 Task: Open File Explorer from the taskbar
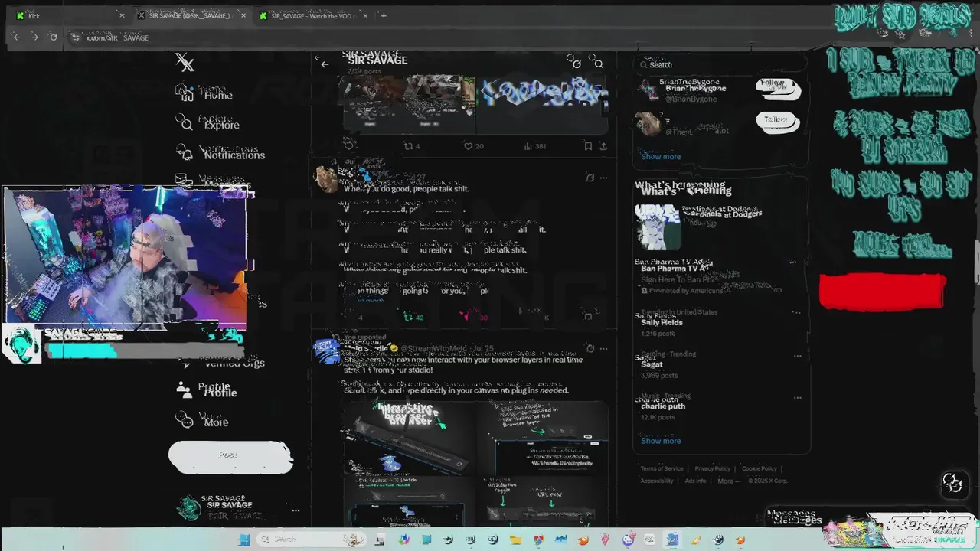pos(515,540)
